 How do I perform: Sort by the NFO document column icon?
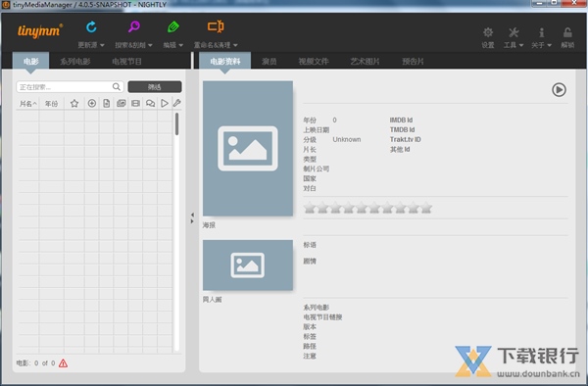point(107,104)
